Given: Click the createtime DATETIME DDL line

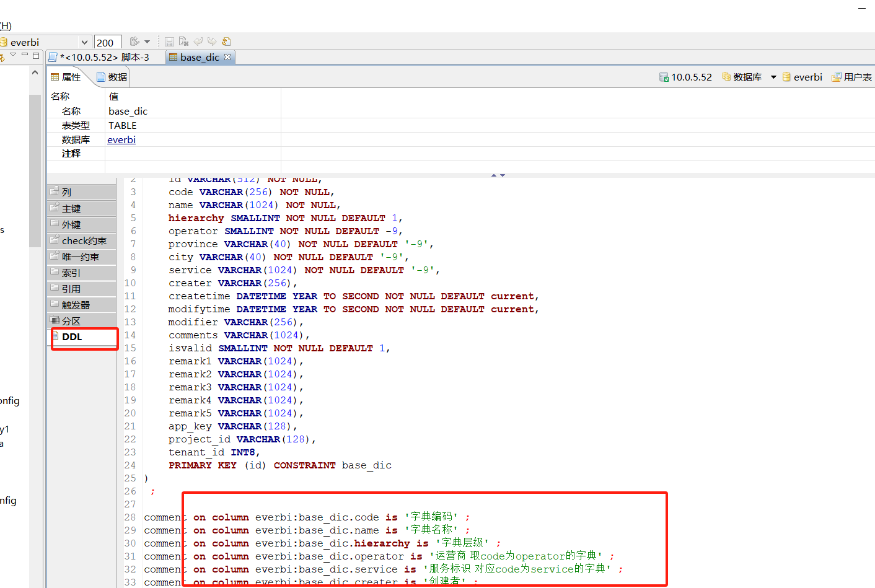Looking at the screenshot, I should click(x=353, y=296).
